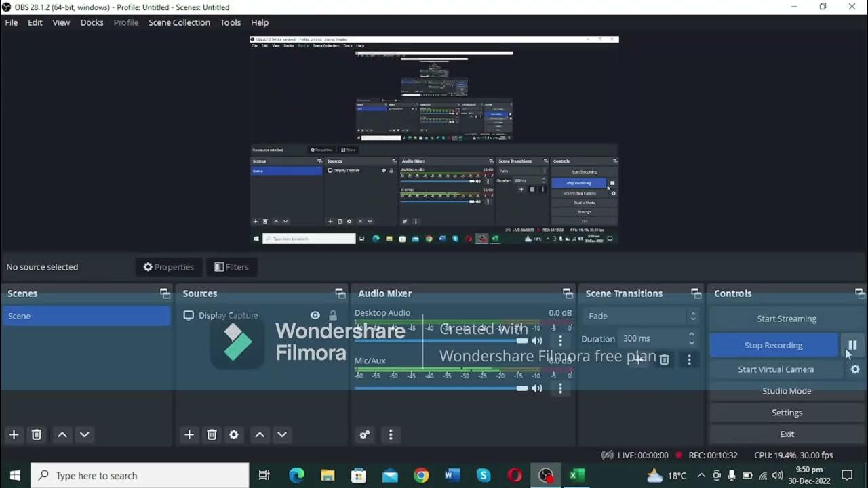Open the Tools menu
868x488 pixels.
[231, 22]
